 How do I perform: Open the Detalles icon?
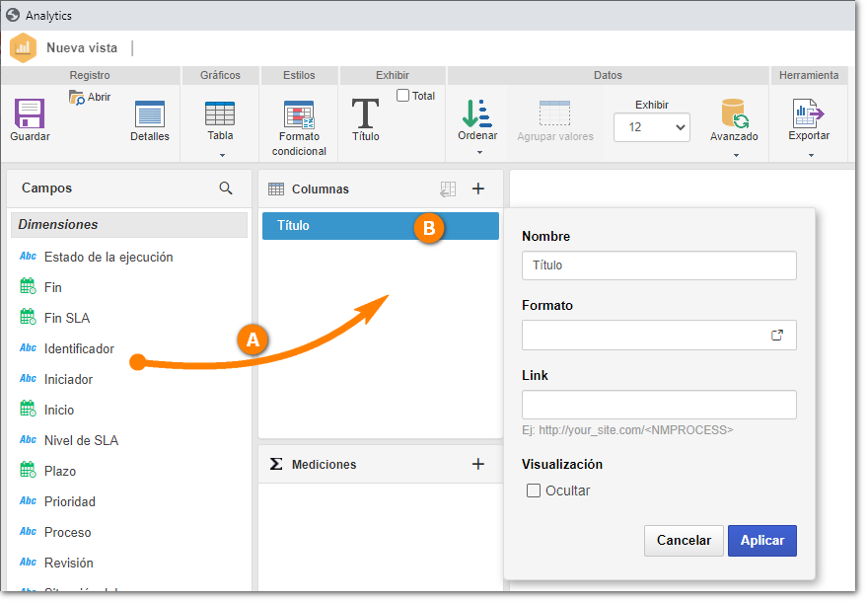(150, 114)
